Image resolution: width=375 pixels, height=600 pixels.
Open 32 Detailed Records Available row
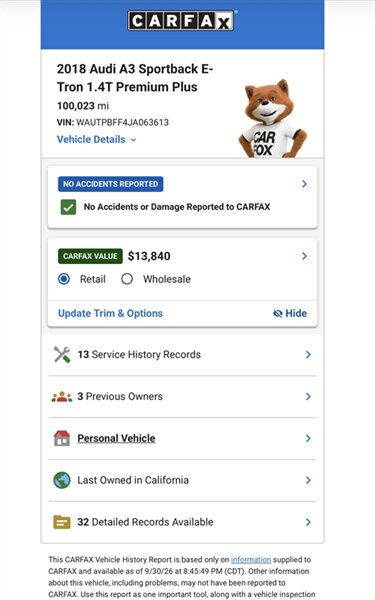point(182,522)
